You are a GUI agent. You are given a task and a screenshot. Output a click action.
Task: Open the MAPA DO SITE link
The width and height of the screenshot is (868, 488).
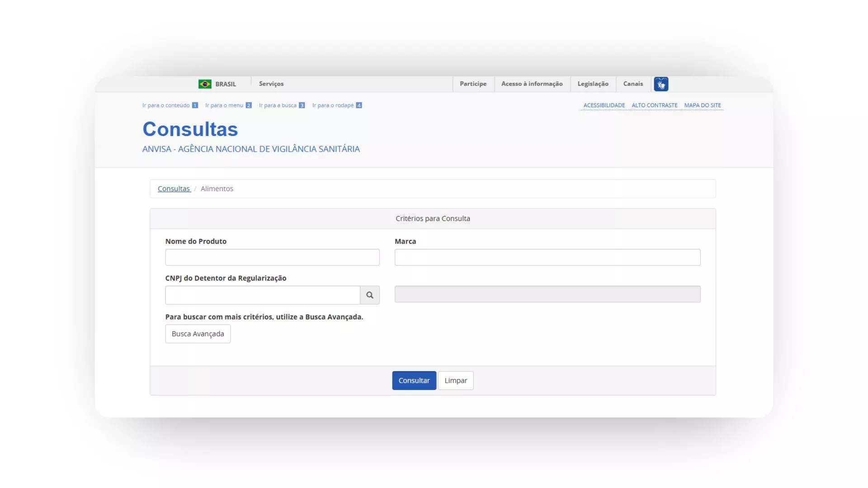pyautogui.click(x=703, y=105)
